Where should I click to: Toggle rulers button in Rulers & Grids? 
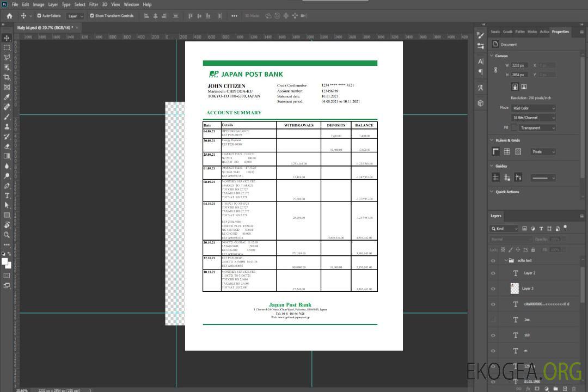click(x=496, y=151)
